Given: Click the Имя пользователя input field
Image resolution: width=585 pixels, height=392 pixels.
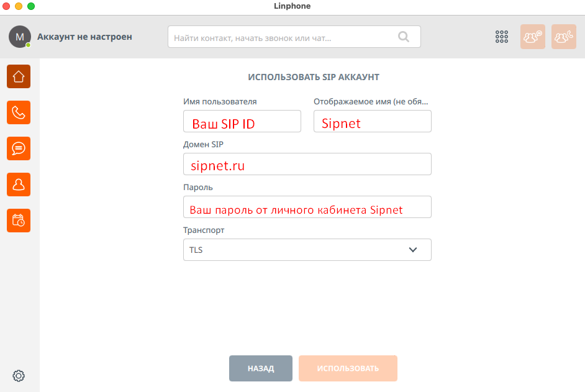Looking at the screenshot, I should [x=242, y=122].
